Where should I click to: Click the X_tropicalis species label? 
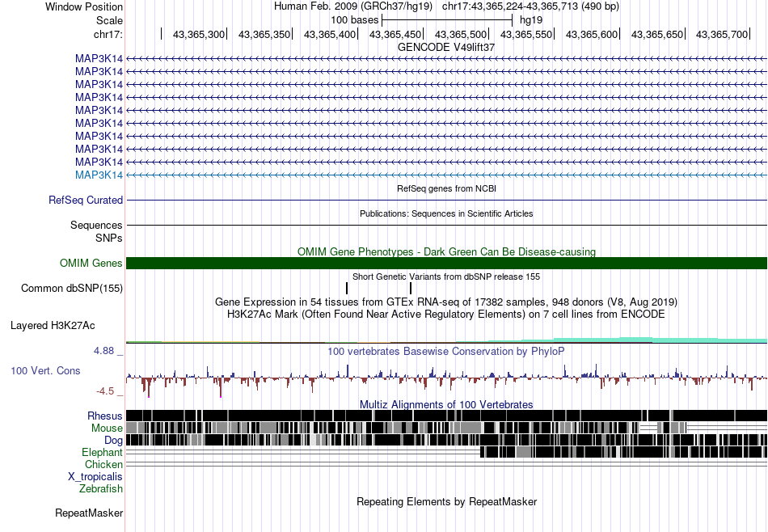(x=95, y=476)
